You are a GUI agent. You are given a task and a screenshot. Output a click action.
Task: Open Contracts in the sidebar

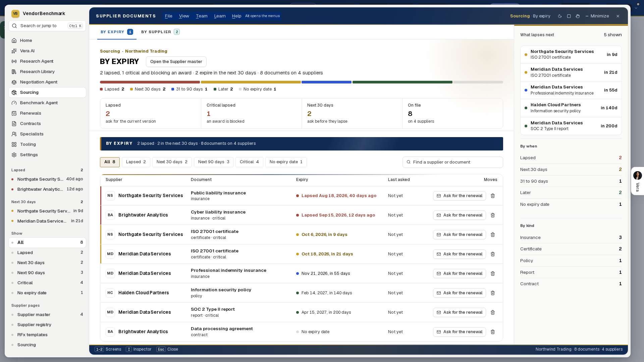pyautogui.click(x=47, y=124)
